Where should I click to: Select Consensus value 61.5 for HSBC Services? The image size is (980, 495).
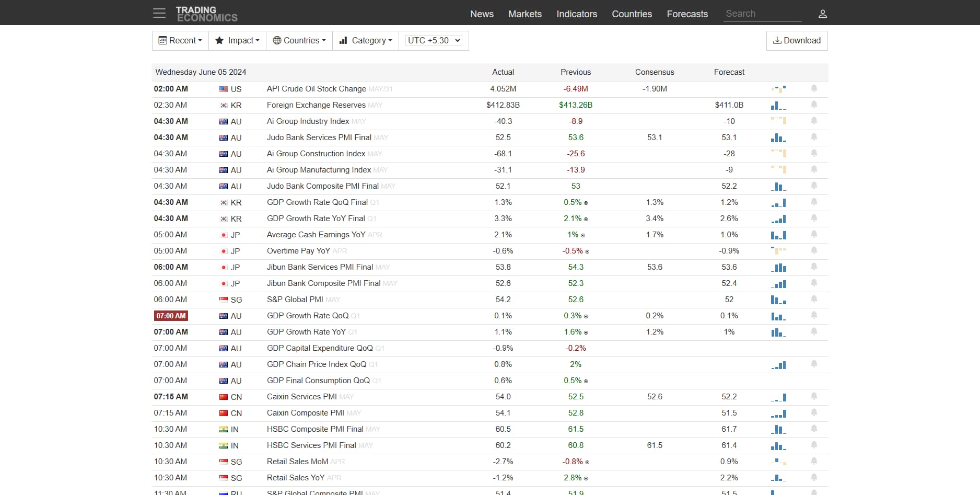655,445
